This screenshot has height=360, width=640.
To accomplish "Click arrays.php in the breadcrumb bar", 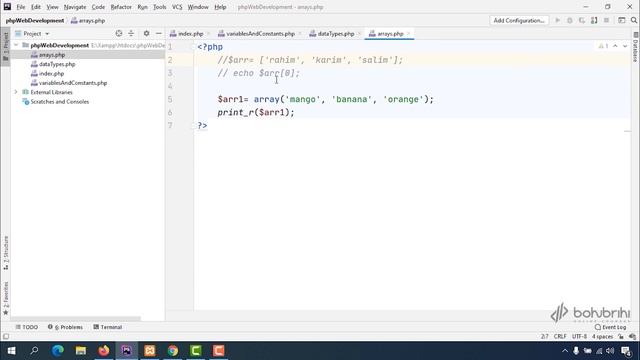I will coord(88,20).
